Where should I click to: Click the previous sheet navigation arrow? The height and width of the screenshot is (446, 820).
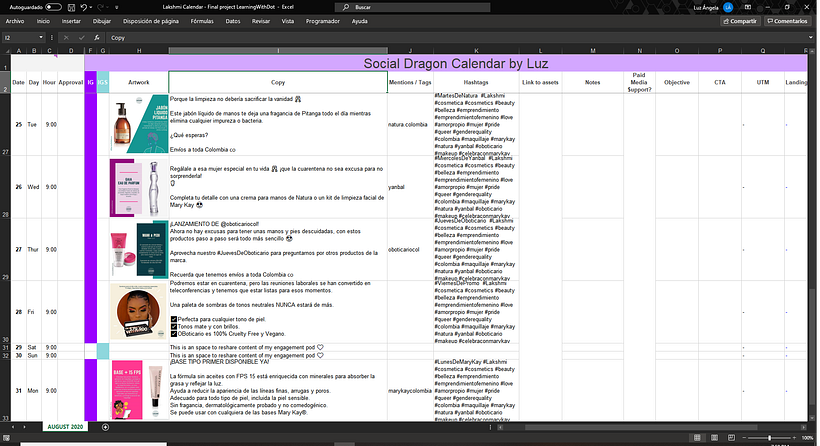click(13, 427)
